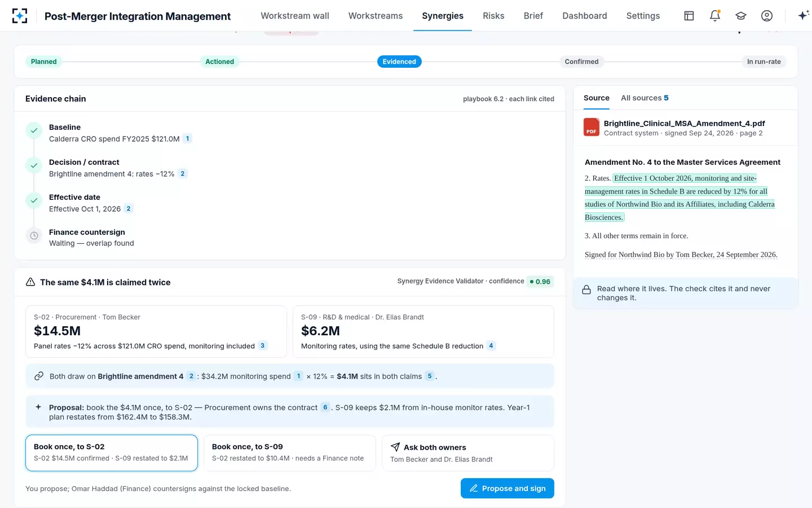Click the lock icon beside 'Read where it lives'

point(586,290)
